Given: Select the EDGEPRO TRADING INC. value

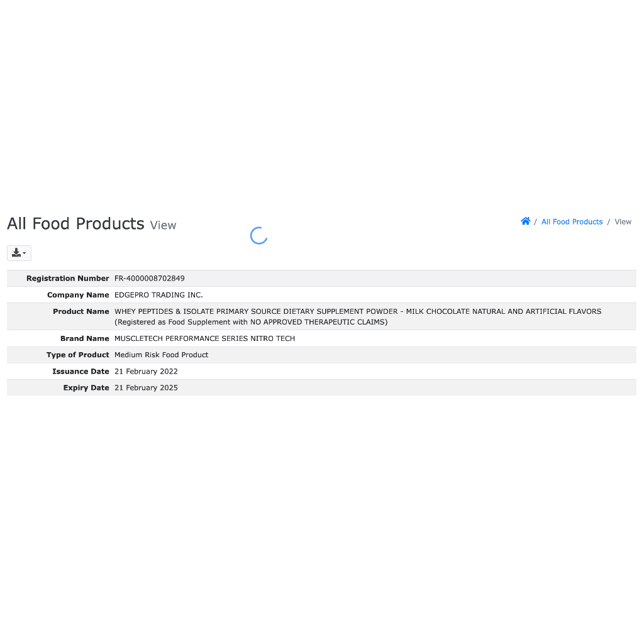Looking at the screenshot, I should click(158, 295).
